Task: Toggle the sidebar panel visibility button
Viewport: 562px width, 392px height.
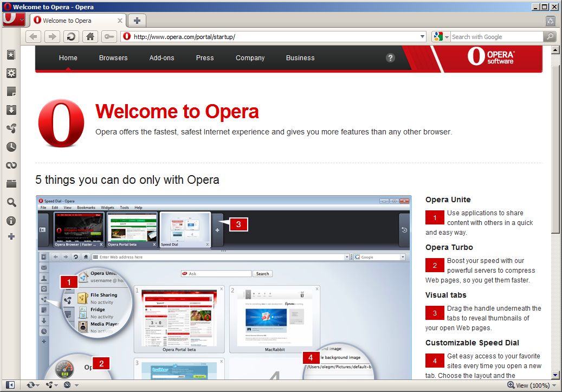Action: (10, 385)
